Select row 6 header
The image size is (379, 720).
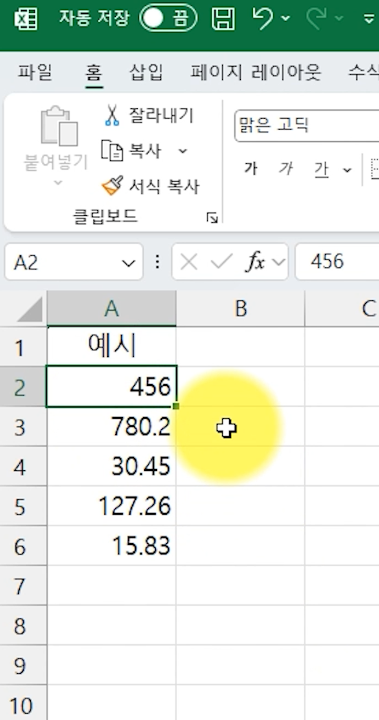click(23, 546)
